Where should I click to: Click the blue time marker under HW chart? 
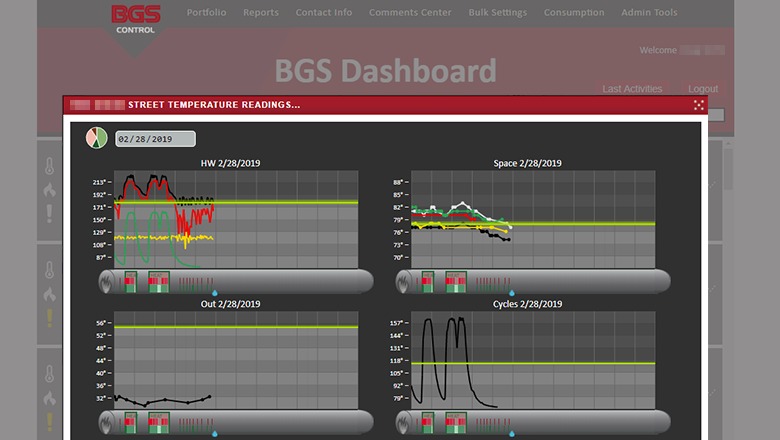coord(215,293)
